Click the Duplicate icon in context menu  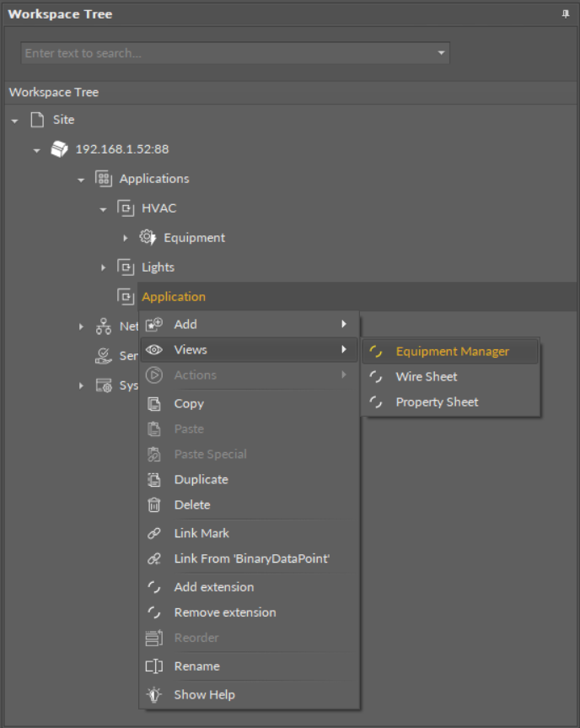[x=154, y=479]
